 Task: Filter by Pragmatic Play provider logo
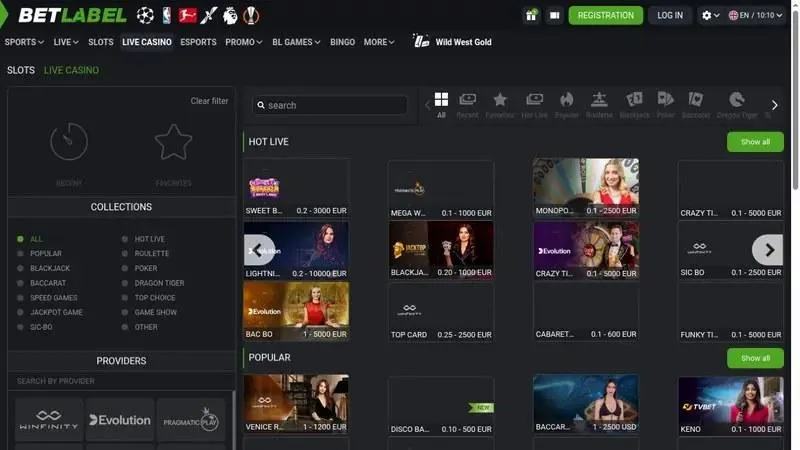(191, 420)
